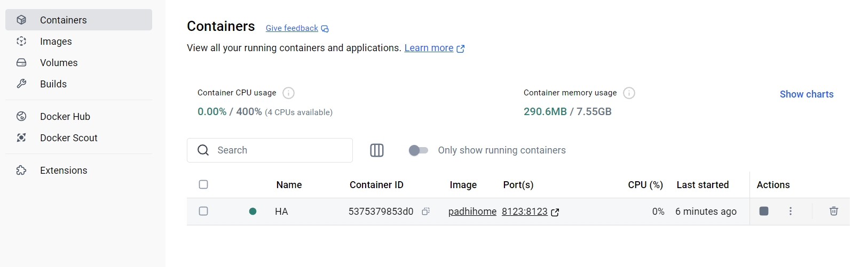Open the Learn more link
868x267 pixels.
429,48
